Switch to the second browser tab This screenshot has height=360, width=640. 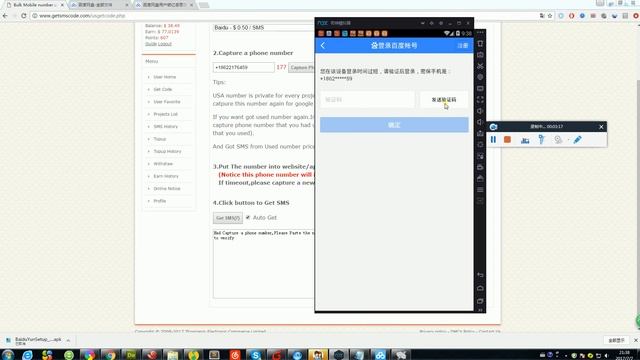coord(98,5)
